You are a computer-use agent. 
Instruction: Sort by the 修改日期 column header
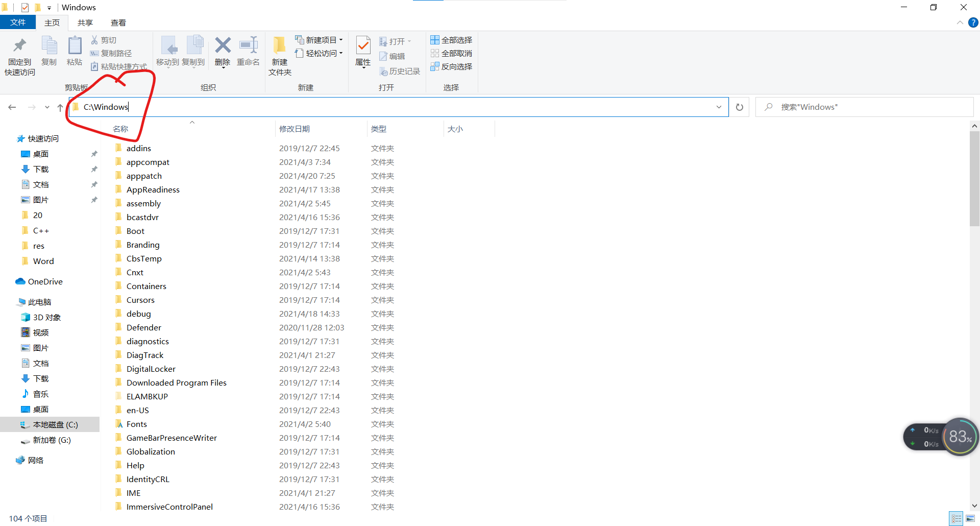pyautogui.click(x=295, y=129)
